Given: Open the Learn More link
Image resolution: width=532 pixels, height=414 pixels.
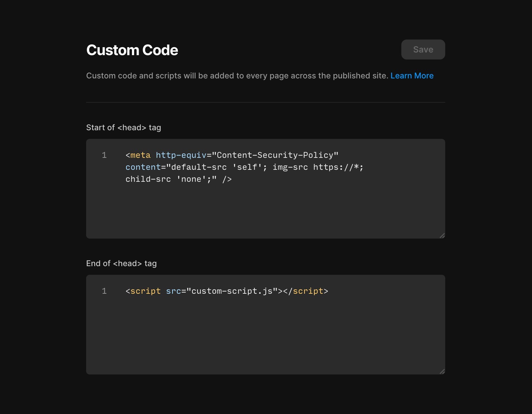Looking at the screenshot, I should coord(412,76).
